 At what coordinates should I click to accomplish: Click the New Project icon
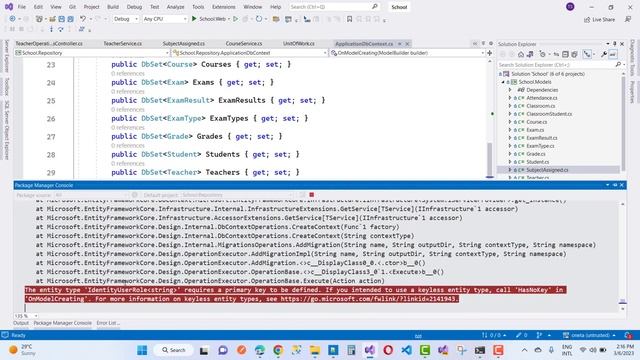click(x=39, y=19)
